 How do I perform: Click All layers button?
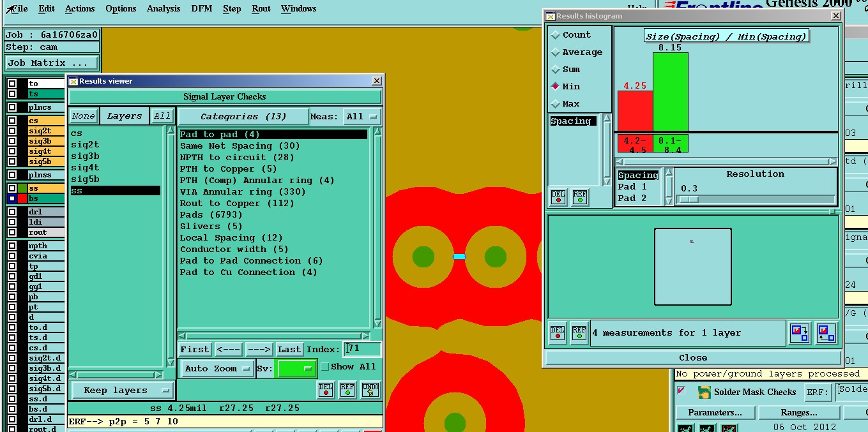[162, 116]
